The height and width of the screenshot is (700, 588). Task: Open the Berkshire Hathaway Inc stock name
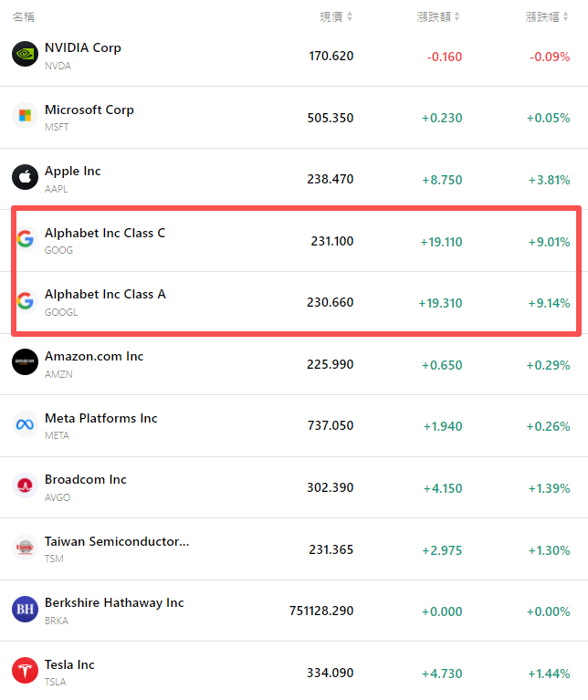click(x=114, y=602)
